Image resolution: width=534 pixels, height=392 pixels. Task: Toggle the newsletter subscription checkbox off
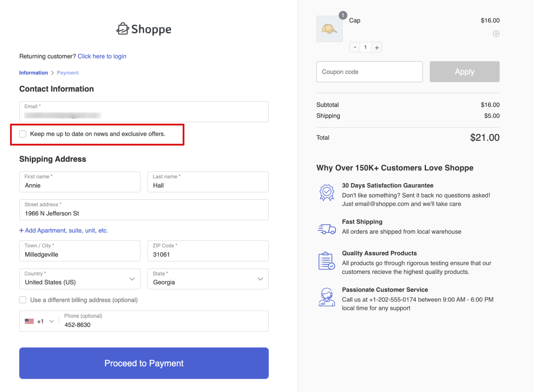[x=23, y=134]
